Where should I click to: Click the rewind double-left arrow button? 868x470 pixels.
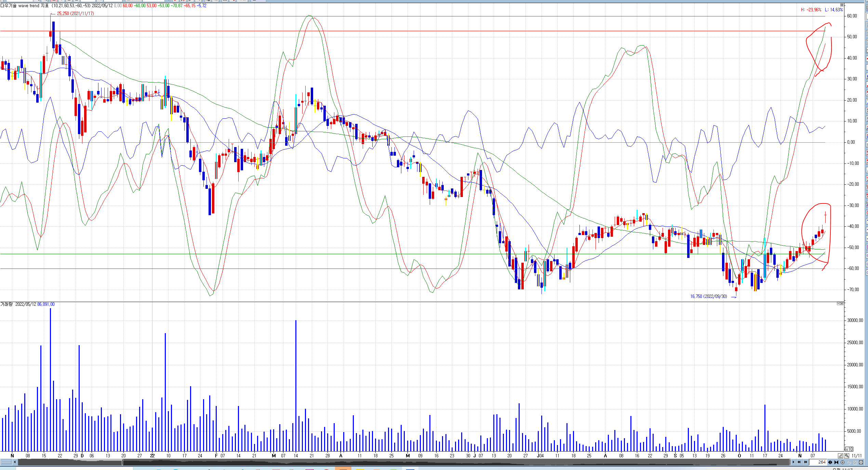click(x=799, y=462)
